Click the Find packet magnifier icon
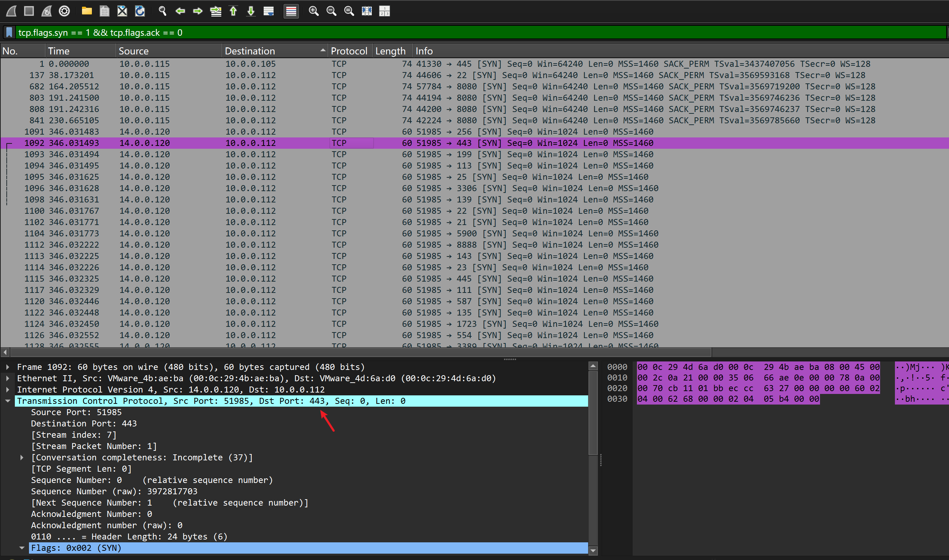The image size is (949, 560). 162,11
